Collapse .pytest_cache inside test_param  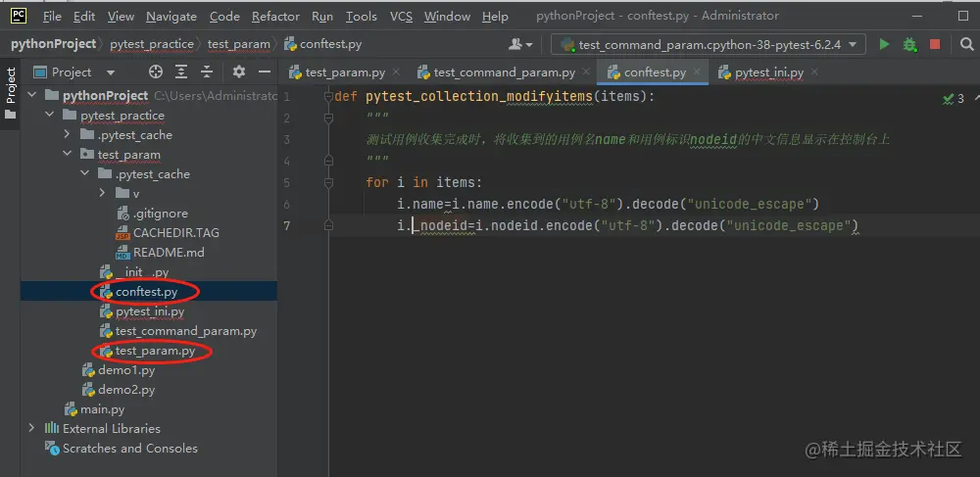tap(85, 174)
